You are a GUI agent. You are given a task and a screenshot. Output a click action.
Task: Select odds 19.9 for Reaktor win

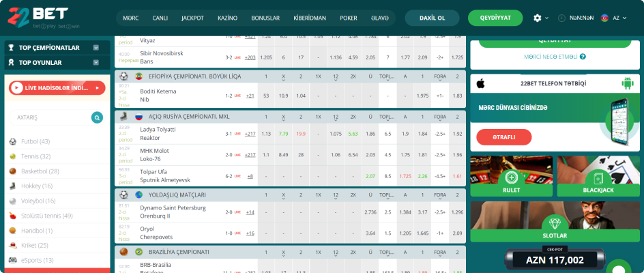(301, 134)
